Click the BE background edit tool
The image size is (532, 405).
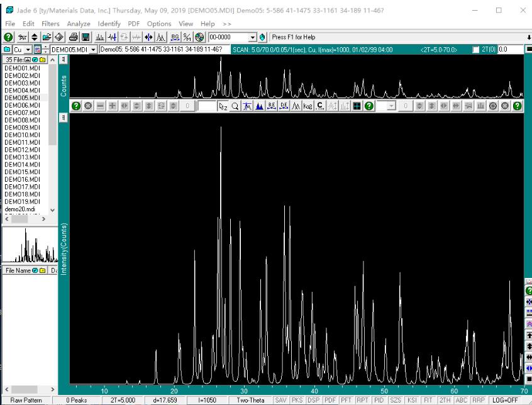tap(272, 106)
